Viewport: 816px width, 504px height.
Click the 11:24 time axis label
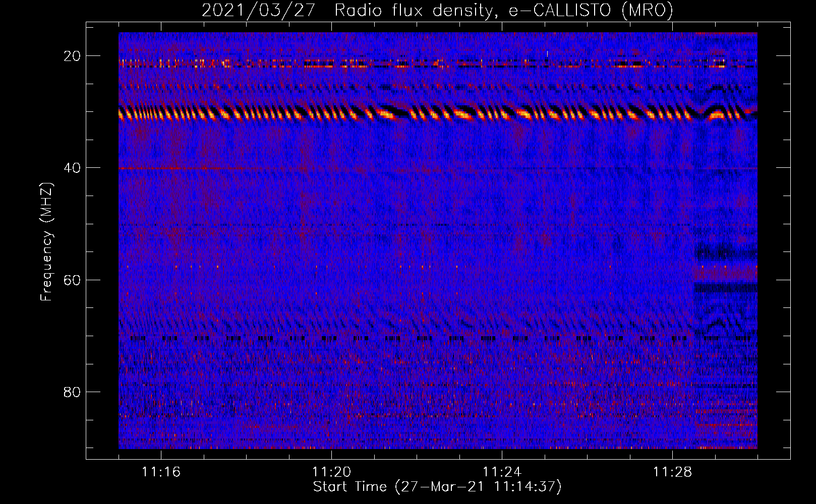click(x=502, y=472)
